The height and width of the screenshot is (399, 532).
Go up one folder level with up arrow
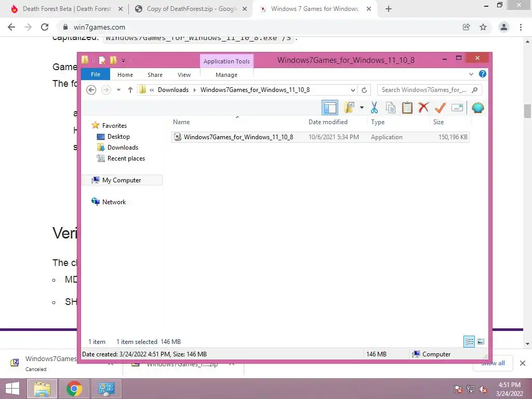click(x=130, y=90)
